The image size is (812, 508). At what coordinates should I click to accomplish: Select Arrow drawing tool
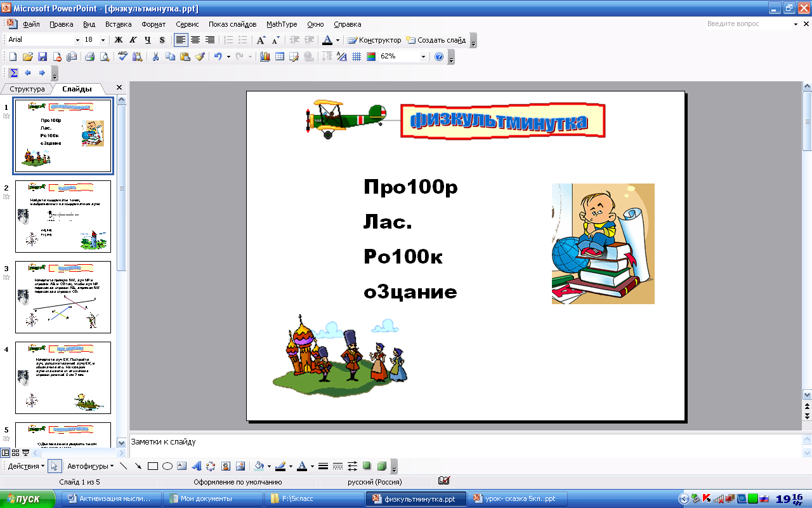pyautogui.click(x=138, y=466)
